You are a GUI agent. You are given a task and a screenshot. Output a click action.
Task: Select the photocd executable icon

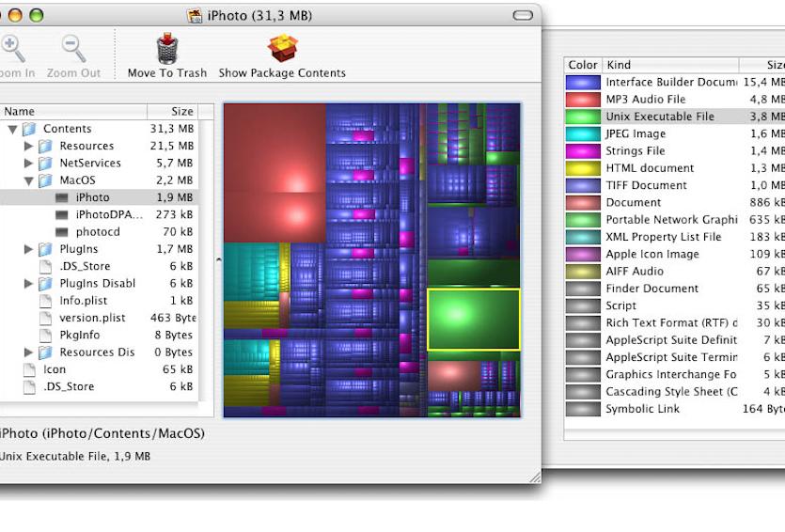pyautogui.click(x=62, y=232)
